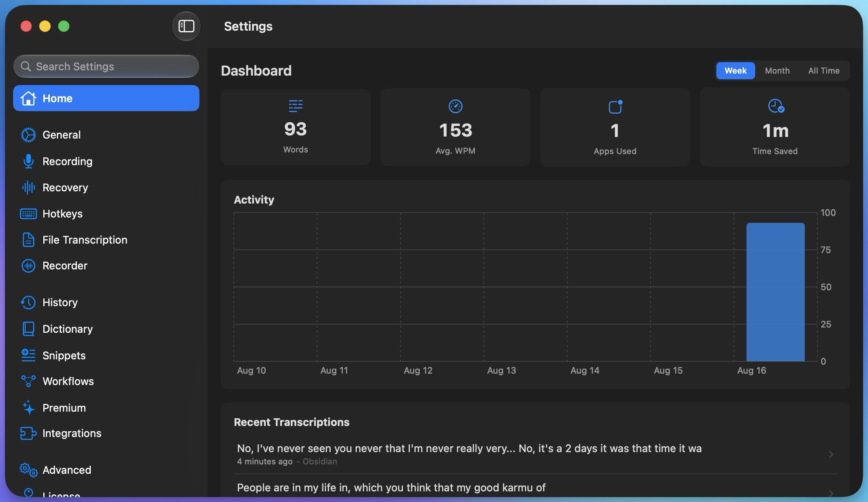Click the Advanced double-gear icon
868x502 pixels.
tap(28, 470)
